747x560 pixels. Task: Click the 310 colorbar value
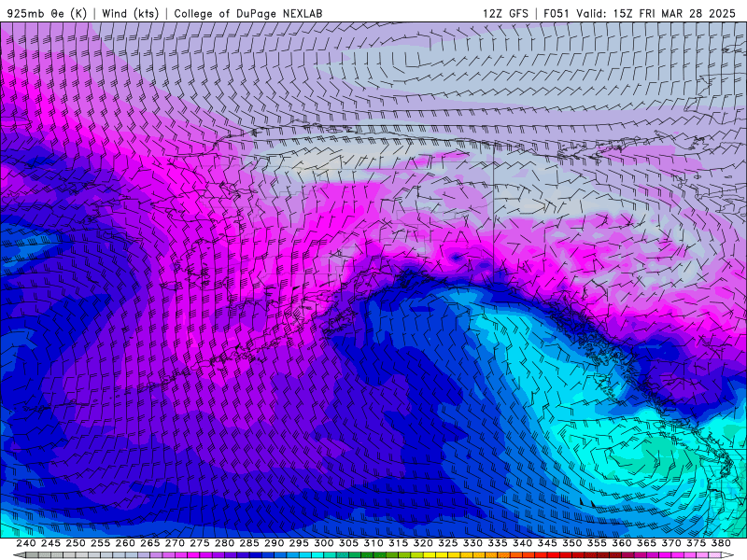(x=373, y=543)
